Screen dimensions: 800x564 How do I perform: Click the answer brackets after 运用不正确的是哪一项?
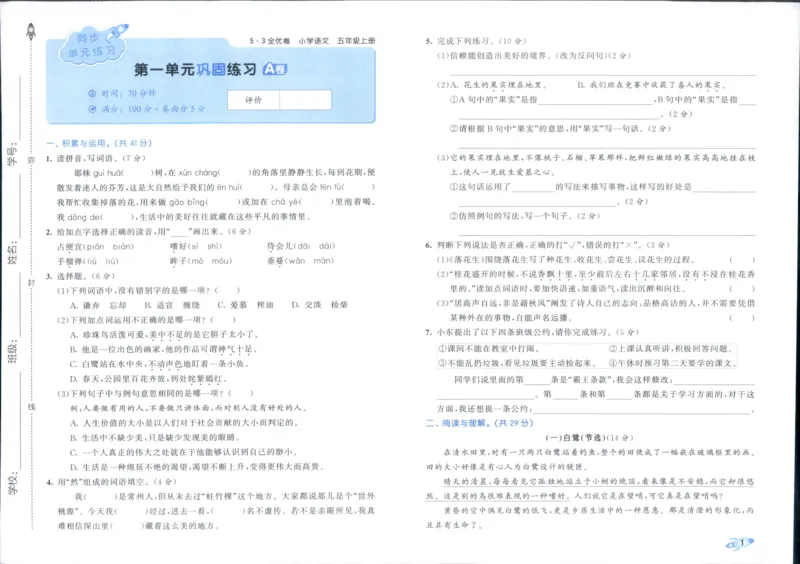click(223, 320)
